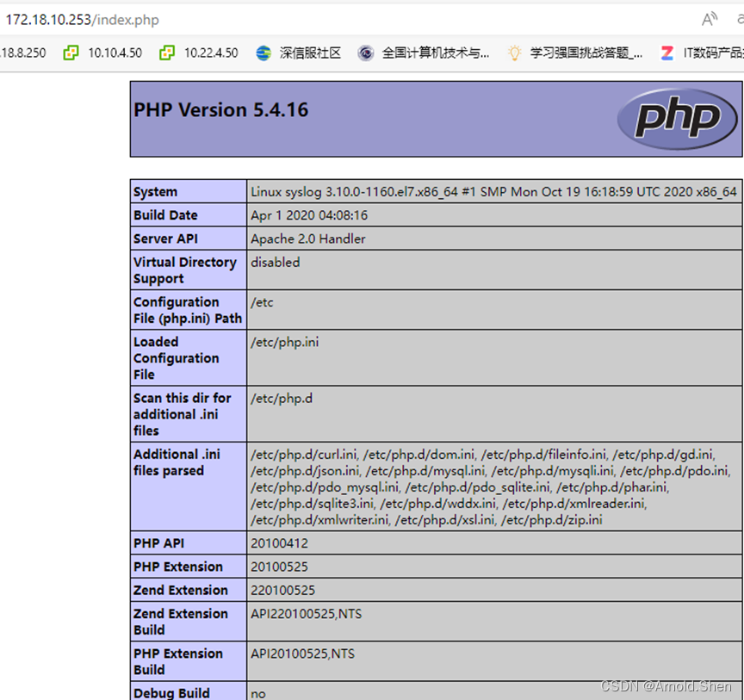Click the Zend Extension Build label
The height and width of the screenshot is (700, 744).
180,622
